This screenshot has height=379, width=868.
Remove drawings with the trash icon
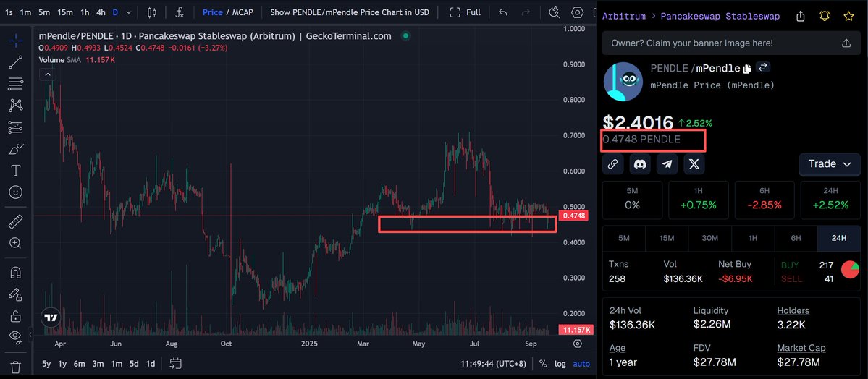point(15,366)
